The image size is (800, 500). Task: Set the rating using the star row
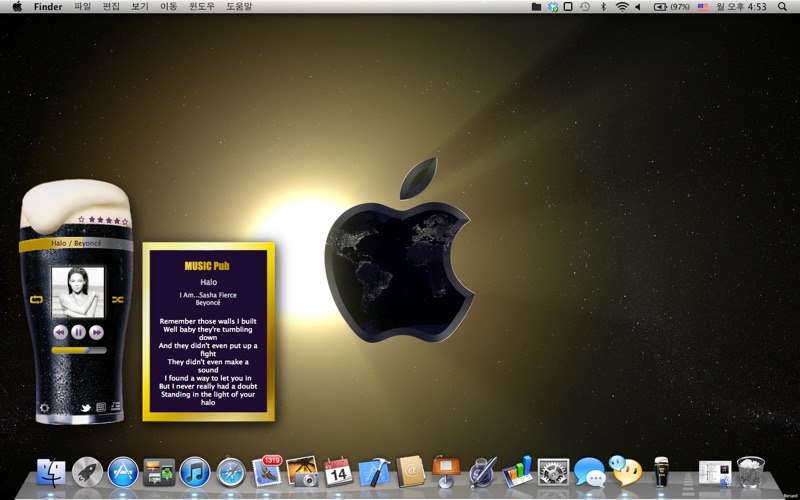click(x=100, y=219)
